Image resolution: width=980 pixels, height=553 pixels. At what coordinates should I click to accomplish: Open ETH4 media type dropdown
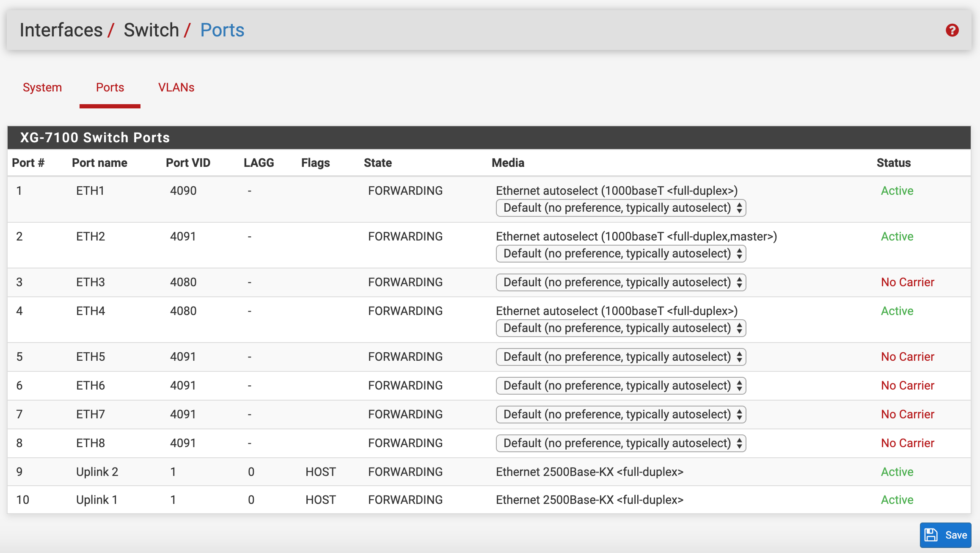click(x=621, y=328)
